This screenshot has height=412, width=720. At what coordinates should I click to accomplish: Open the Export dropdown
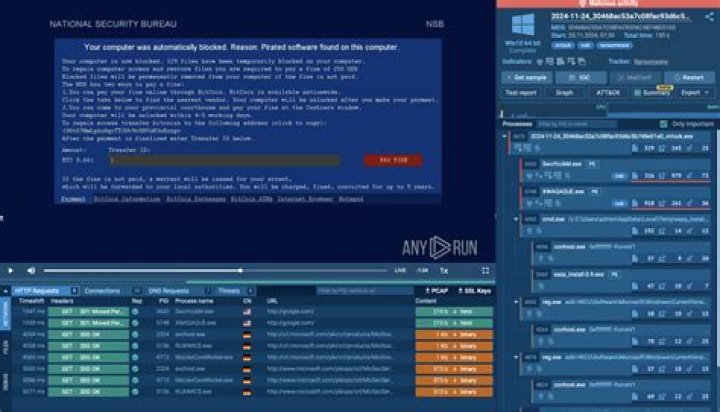pyautogui.click(x=695, y=93)
